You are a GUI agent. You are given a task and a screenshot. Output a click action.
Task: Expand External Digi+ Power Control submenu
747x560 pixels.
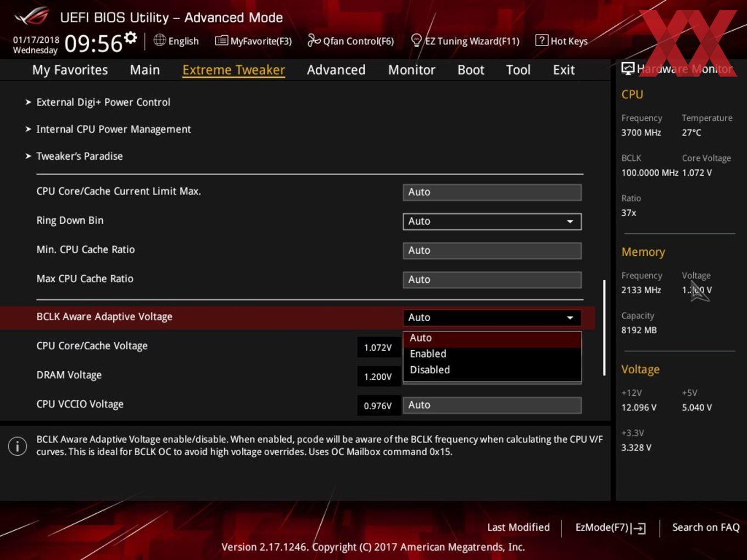(x=103, y=102)
